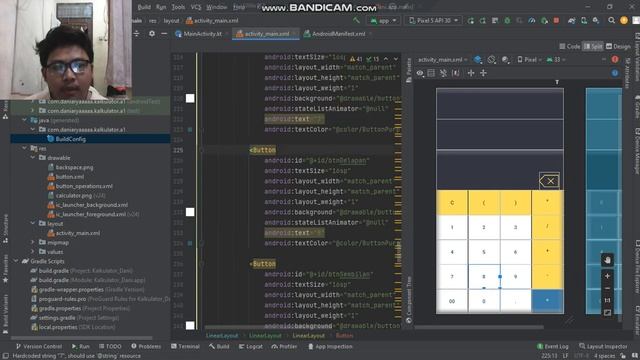
Task: Zoom in preview with plus button
Action: pyautogui.click(x=607, y=276)
